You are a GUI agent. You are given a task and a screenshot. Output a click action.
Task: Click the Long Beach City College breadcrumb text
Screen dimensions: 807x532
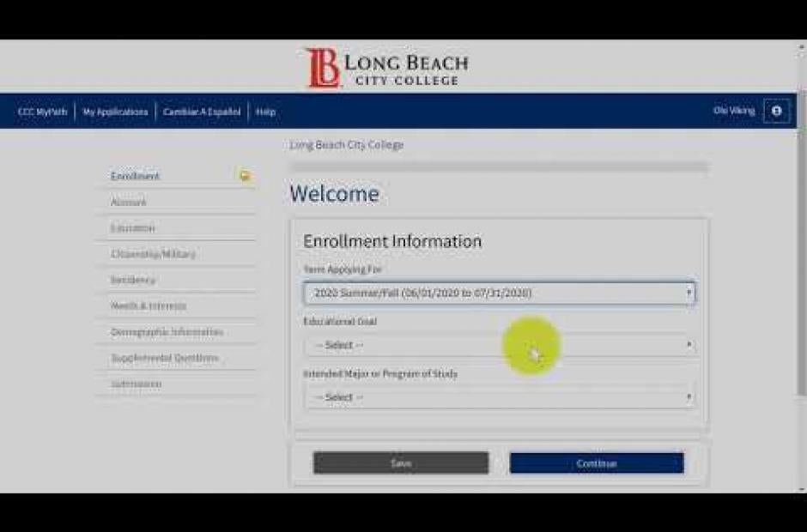[346, 145]
